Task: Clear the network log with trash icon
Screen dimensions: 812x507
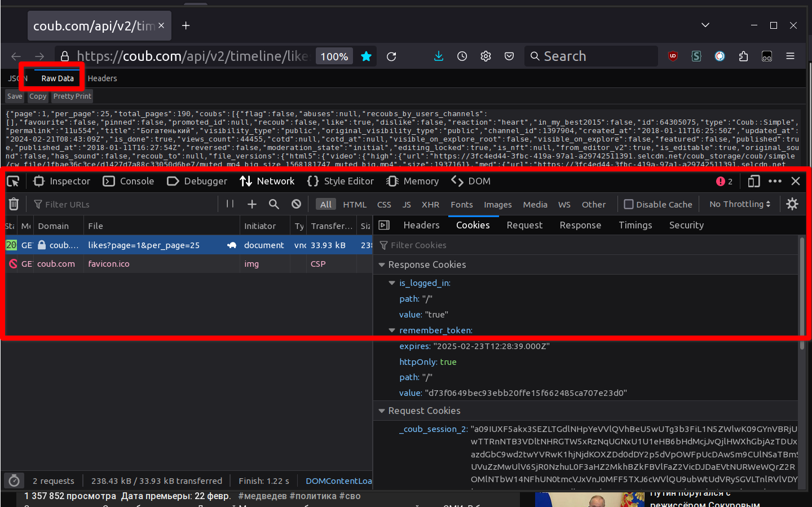Action: [14, 204]
